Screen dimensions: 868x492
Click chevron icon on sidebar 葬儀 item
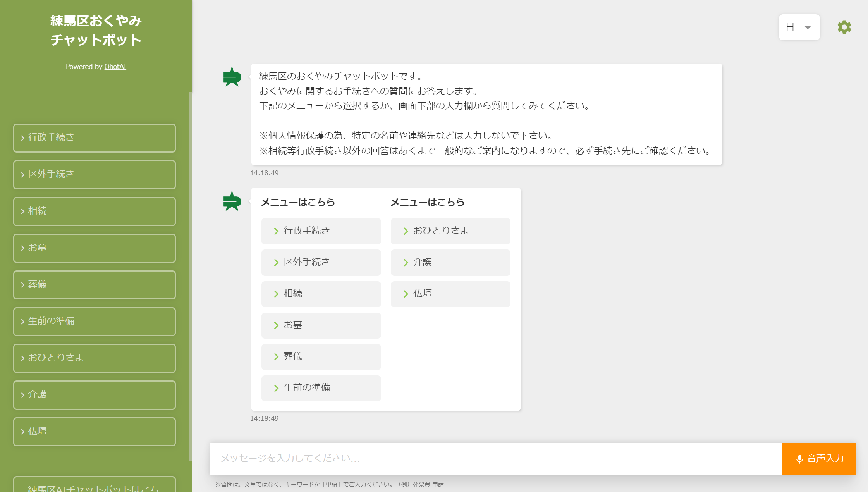pos(22,285)
